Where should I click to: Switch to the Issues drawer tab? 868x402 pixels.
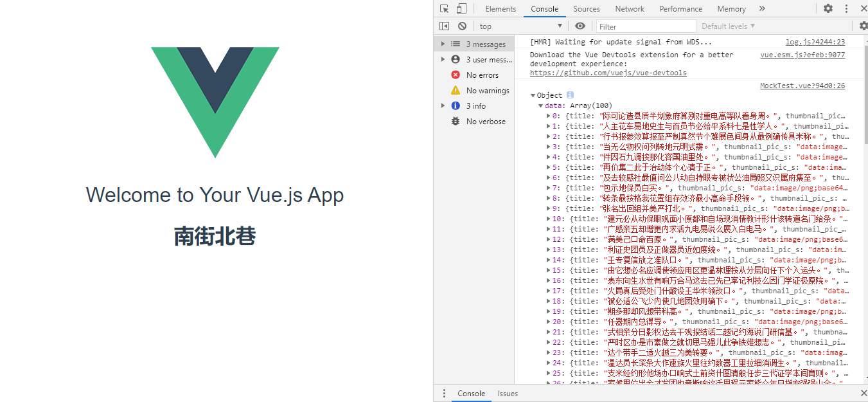[508, 394]
